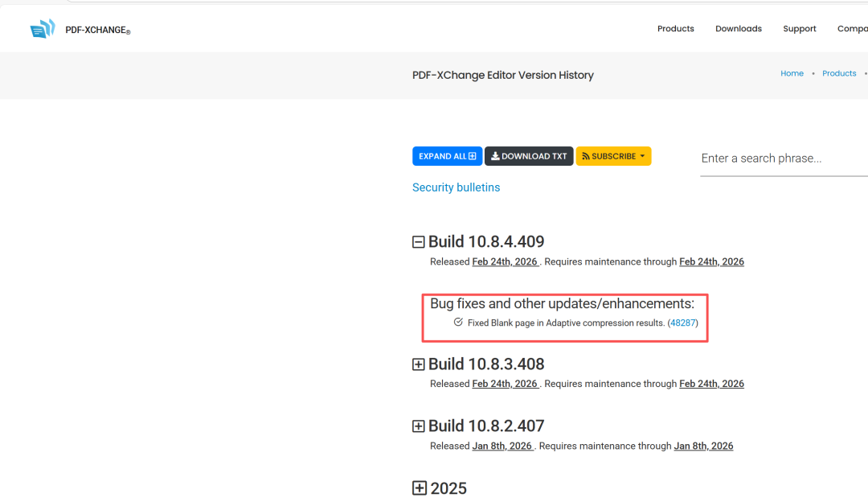The image size is (868, 502).
Task: Expand the Build 10.8.2.407 section
Action: tap(419, 426)
